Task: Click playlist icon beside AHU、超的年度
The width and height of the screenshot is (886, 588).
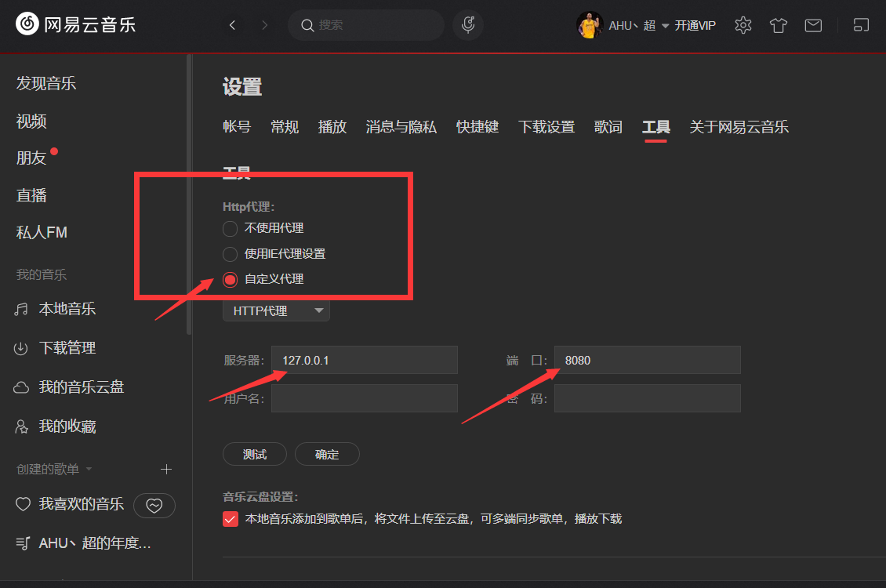Action: (x=23, y=543)
